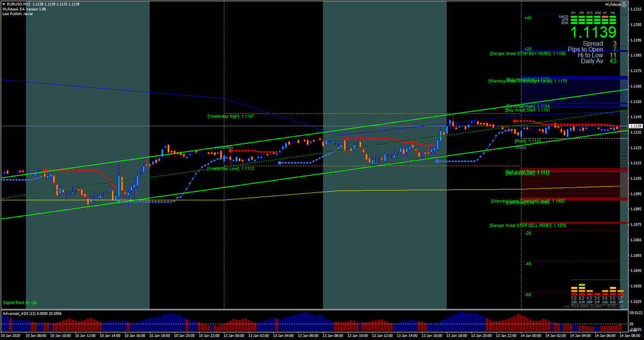Click the '[Pivot]: 1.1131' label
Screen dimensions: 644x340
[528, 141]
